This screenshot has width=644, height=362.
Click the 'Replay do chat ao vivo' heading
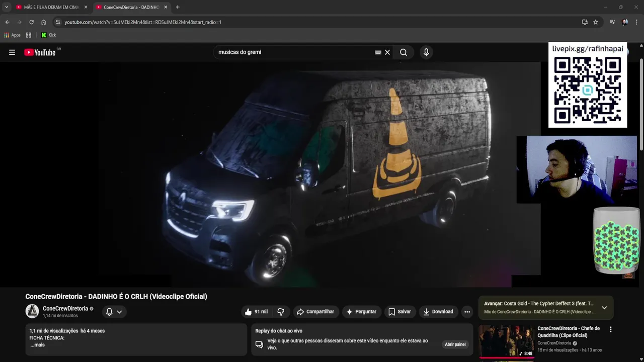click(279, 331)
